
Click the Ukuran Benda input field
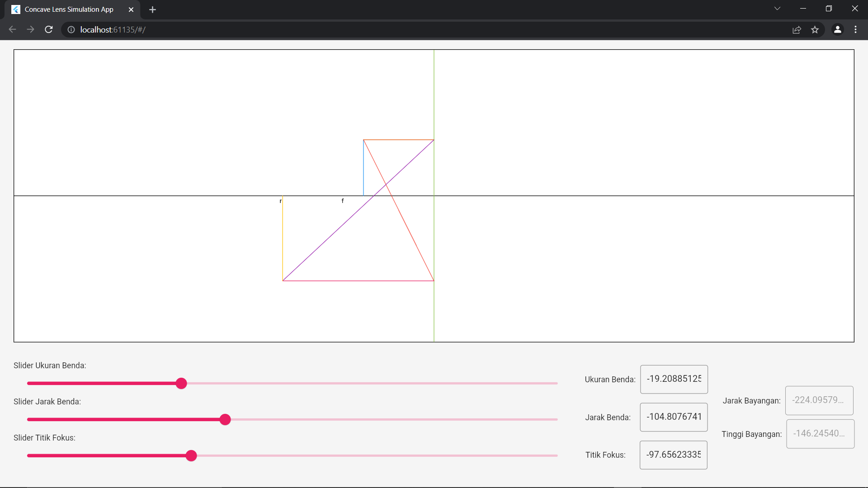[674, 379]
